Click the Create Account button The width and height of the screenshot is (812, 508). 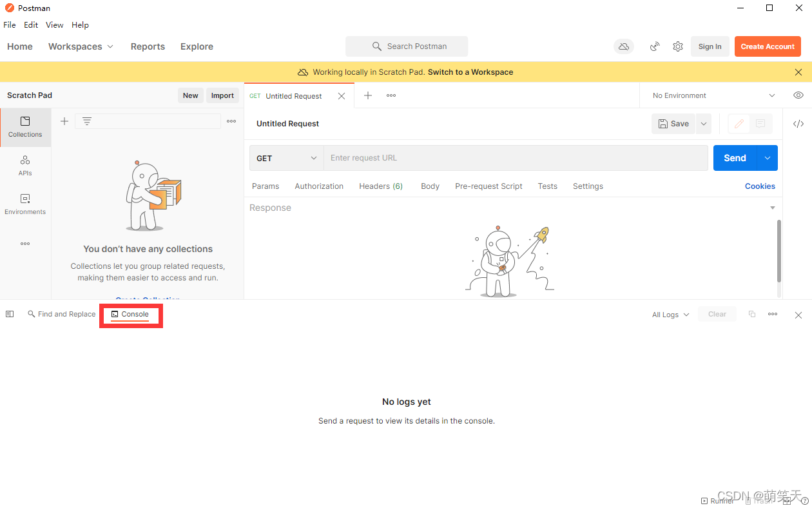tap(768, 46)
